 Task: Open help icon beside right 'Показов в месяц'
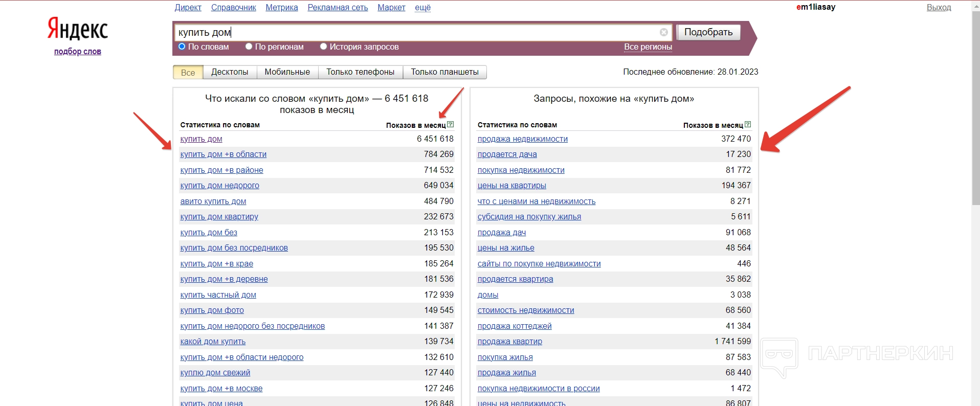coord(748,124)
